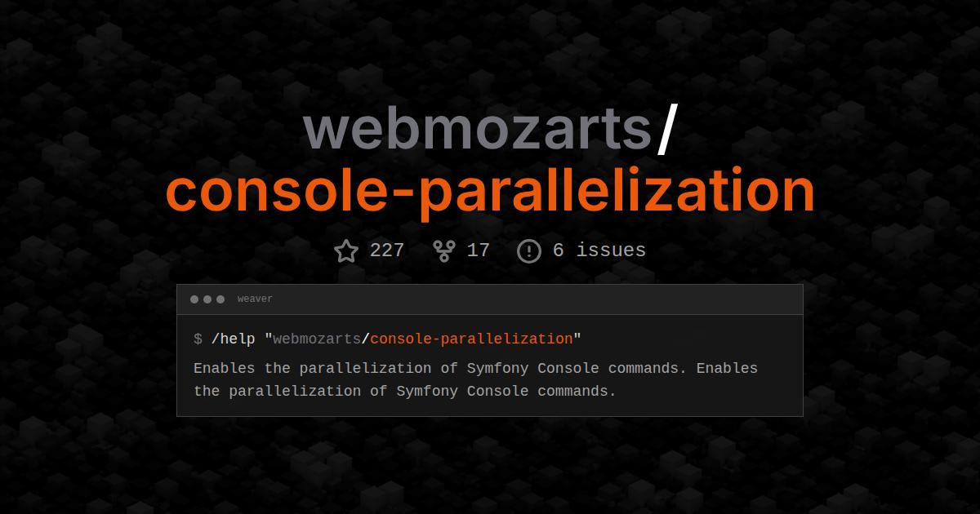
Task: Click the white slash after webmozarts
Action: (x=666, y=129)
